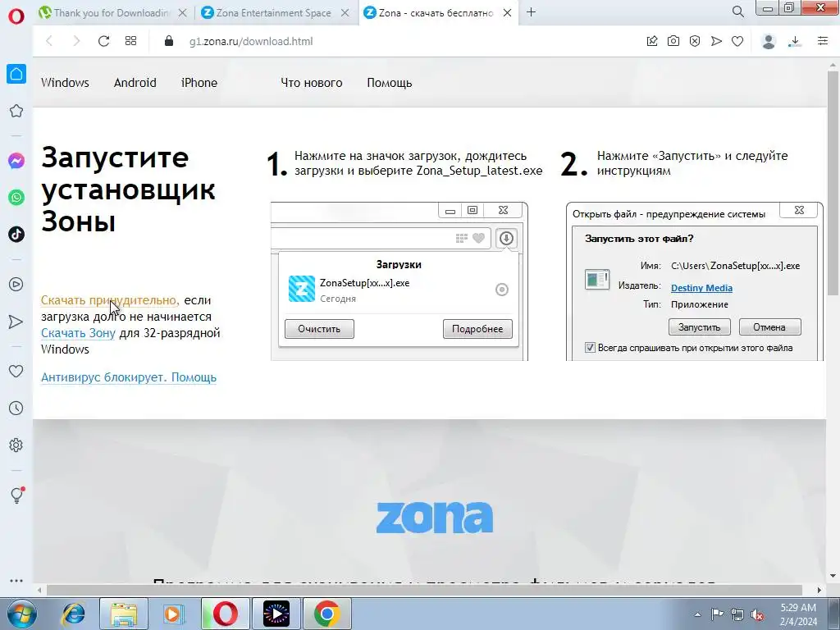Open Chrome from the taskbar
Viewport: 840px width, 630px height.
[326, 614]
